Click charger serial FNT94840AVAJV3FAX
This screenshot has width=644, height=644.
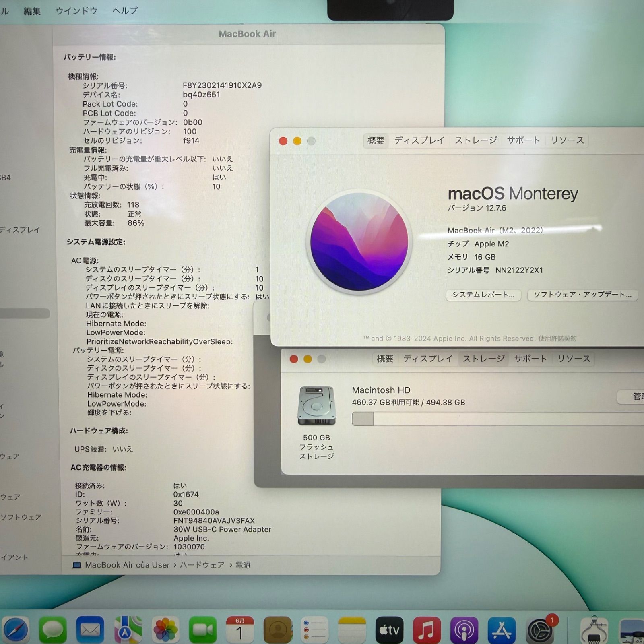(214, 521)
